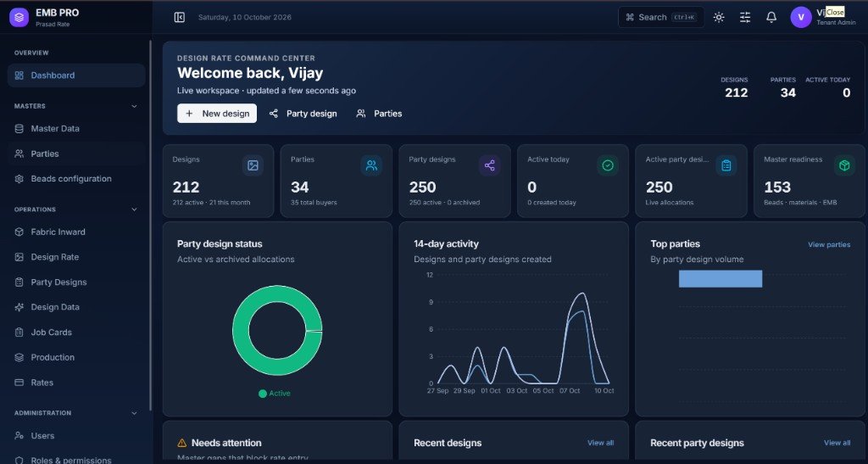Screen dimensions: 868x464
Task: Click the Fabric Inward box icon
Action: click(x=19, y=232)
